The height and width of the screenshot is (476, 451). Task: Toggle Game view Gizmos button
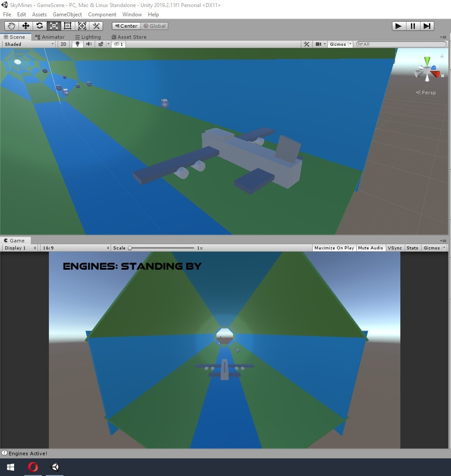pyautogui.click(x=432, y=248)
